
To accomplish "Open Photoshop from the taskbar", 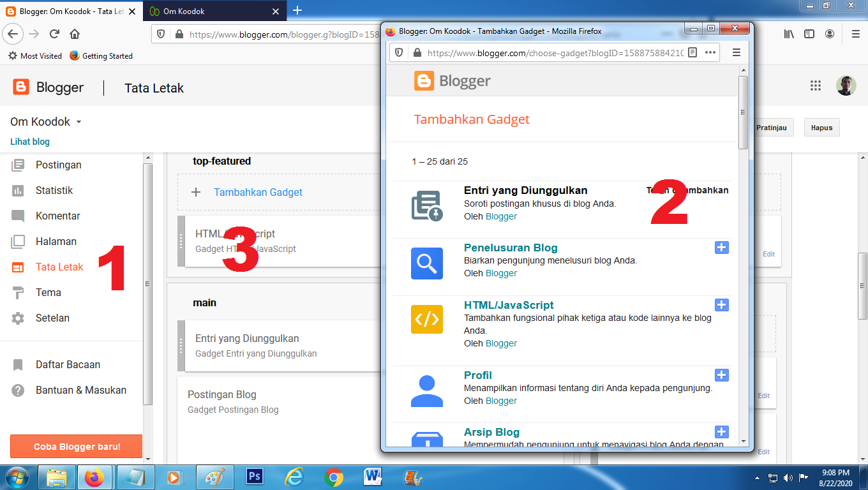I will (255, 477).
